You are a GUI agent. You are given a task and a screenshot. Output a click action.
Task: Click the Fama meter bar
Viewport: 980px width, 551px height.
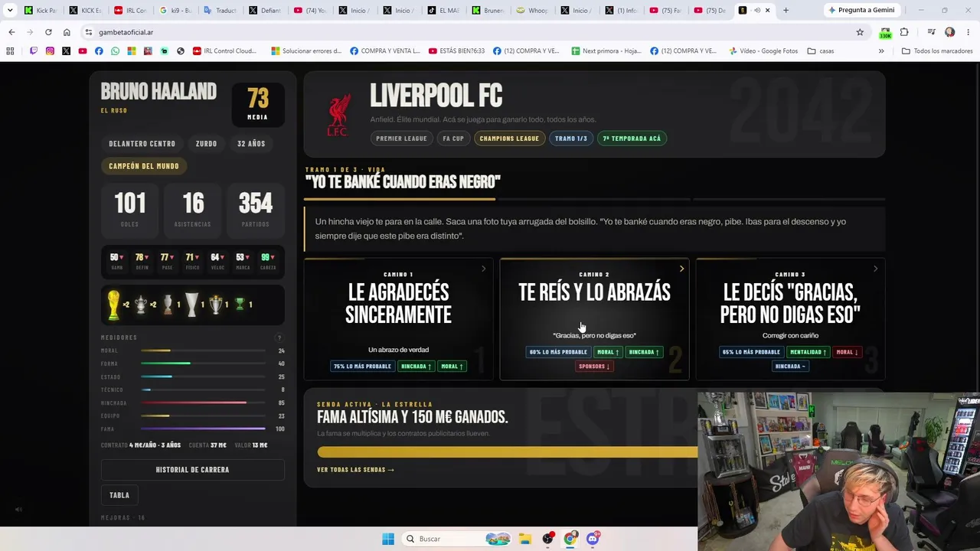(203, 429)
